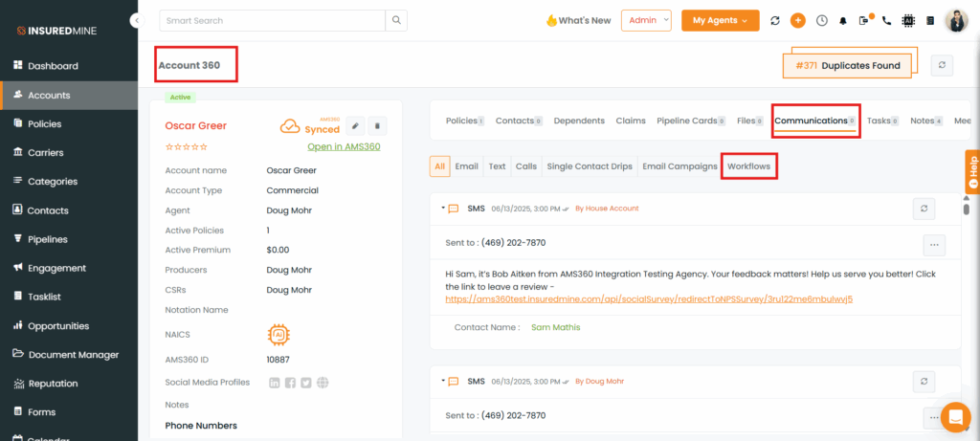Delete the account with trash icon
The width and height of the screenshot is (980, 441).
click(x=377, y=126)
